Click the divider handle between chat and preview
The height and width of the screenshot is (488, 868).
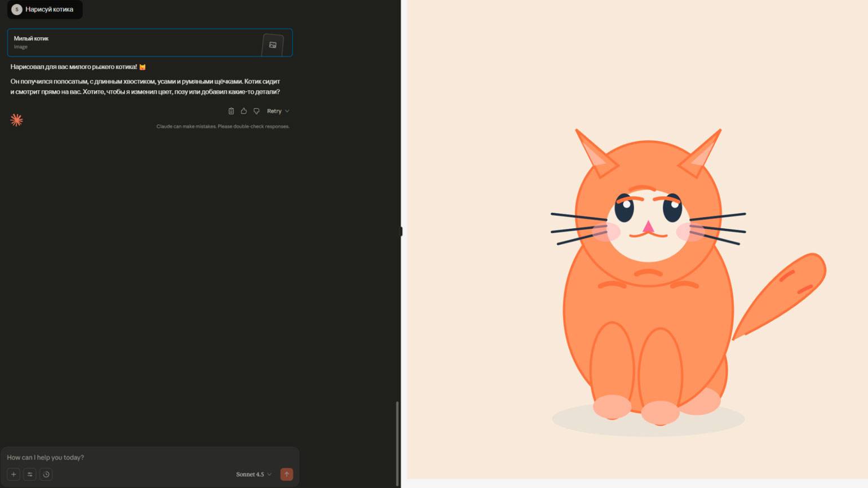click(x=401, y=232)
